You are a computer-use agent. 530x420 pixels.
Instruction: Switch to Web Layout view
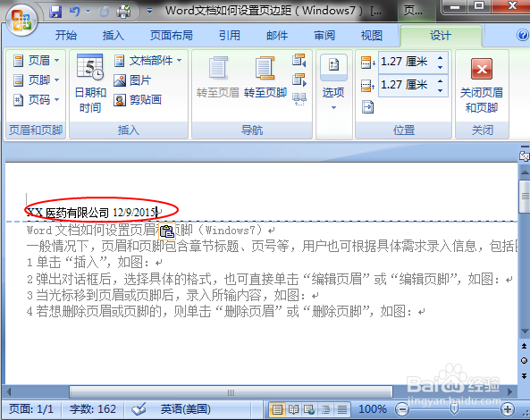pyautogui.click(x=309, y=409)
